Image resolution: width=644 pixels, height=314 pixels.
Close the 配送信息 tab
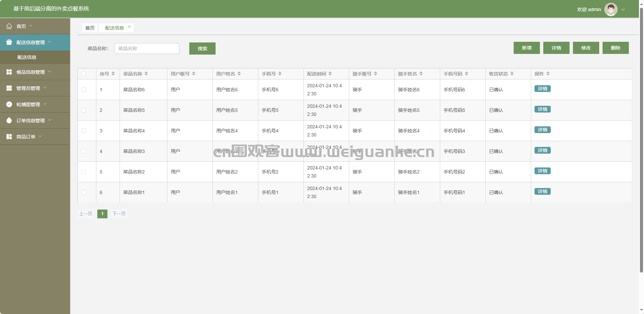point(129,27)
